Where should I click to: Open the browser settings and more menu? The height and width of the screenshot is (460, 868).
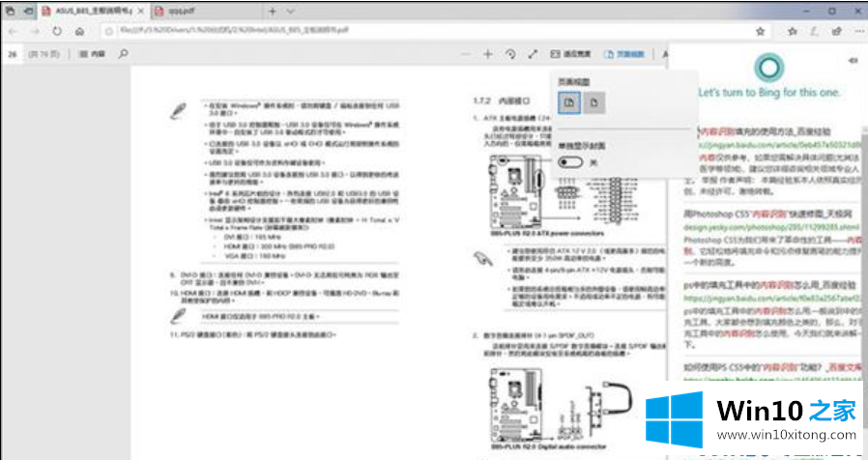[x=859, y=31]
